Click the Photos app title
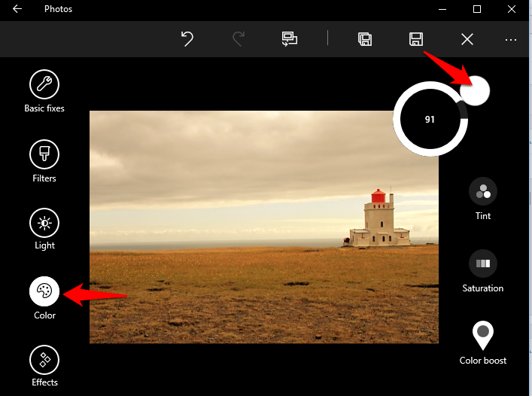The height and width of the screenshot is (396, 532). 59,9
